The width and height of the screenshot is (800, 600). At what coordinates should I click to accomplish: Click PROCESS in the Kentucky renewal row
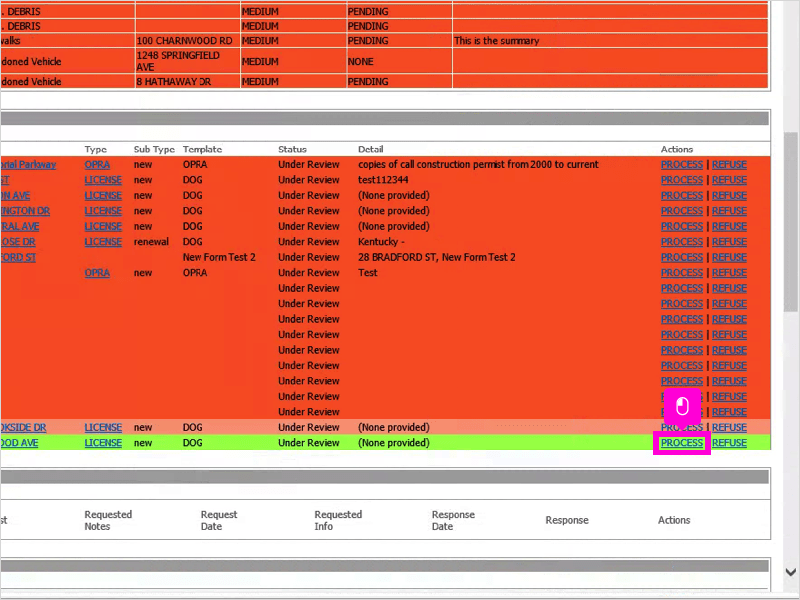point(682,242)
